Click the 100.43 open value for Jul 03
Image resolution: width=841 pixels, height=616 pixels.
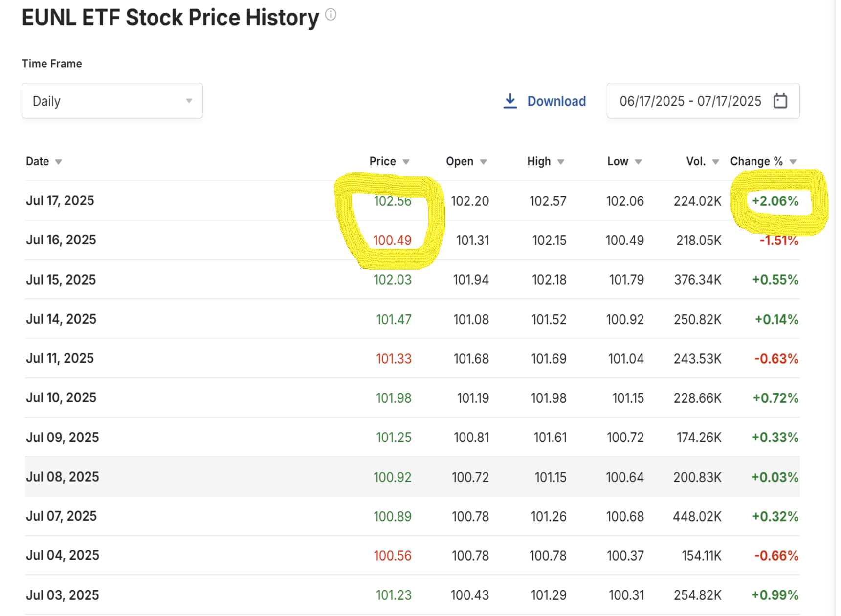click(470, 595)
